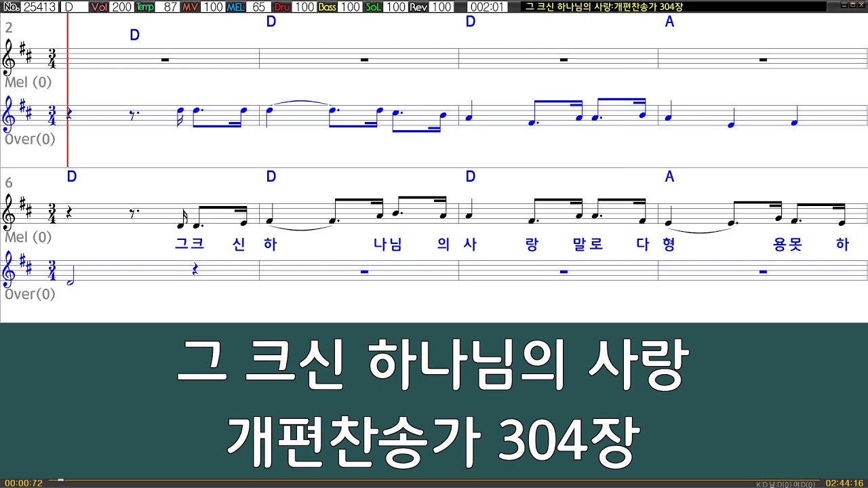The image size is (868, 488).
Task: Select the MEL value 65
Action: (258, 7)
